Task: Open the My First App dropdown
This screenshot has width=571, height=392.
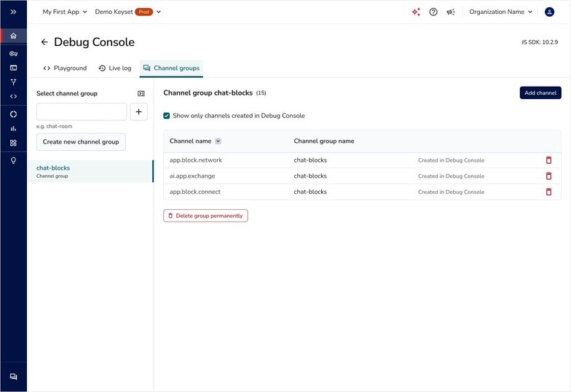Action: click(x=65, y=12)
